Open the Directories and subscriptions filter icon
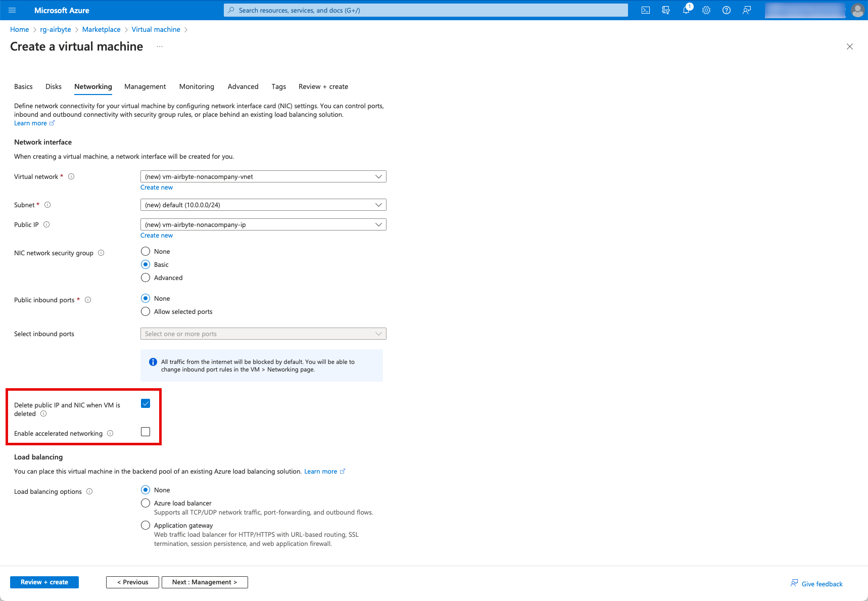This screenshot has width=868, height=601. pyautogui.click(x=666, y=10)
